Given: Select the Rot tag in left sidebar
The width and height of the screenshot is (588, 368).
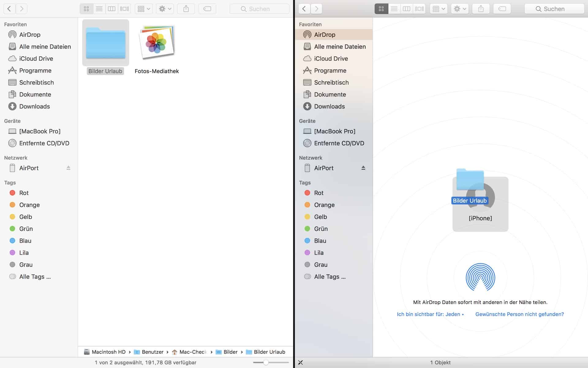Looking at the screenshot, I should (39, 193).
